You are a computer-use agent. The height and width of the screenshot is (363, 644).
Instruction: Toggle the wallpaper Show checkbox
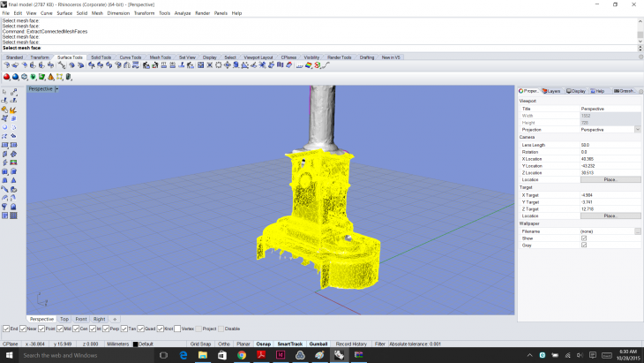pos(584,238)
